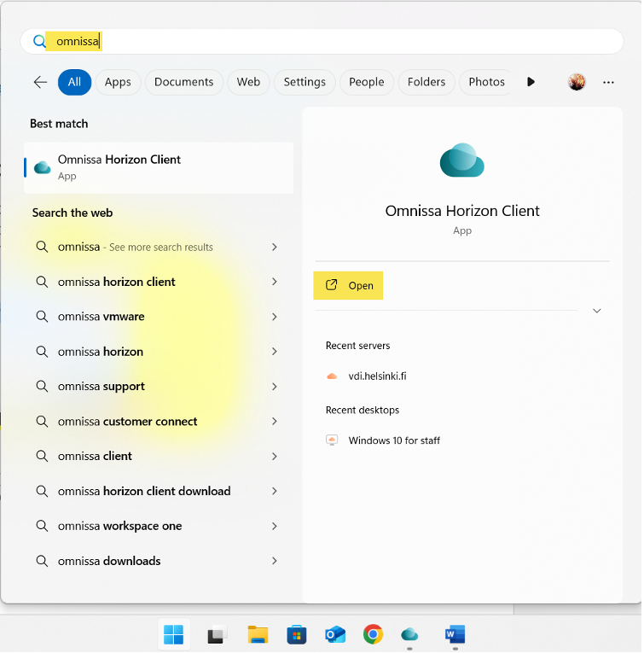Expand chevron for omnissa customer connect suggestion
Image resolution: width=644 pixels, height=653 pixels.
coord(274,422)
